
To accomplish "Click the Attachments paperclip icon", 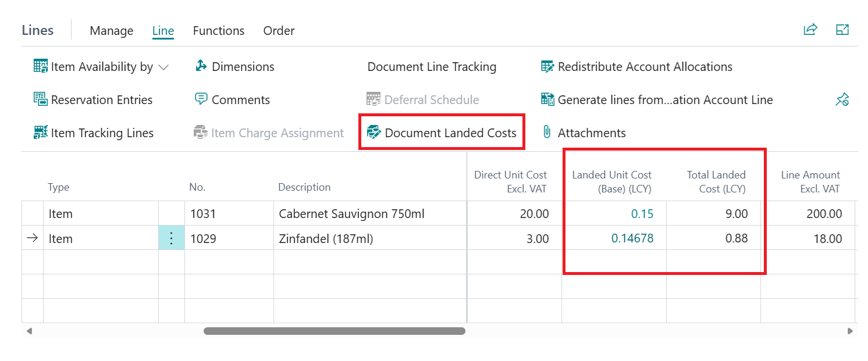I will pyautogui.click(x=547, y=133).
